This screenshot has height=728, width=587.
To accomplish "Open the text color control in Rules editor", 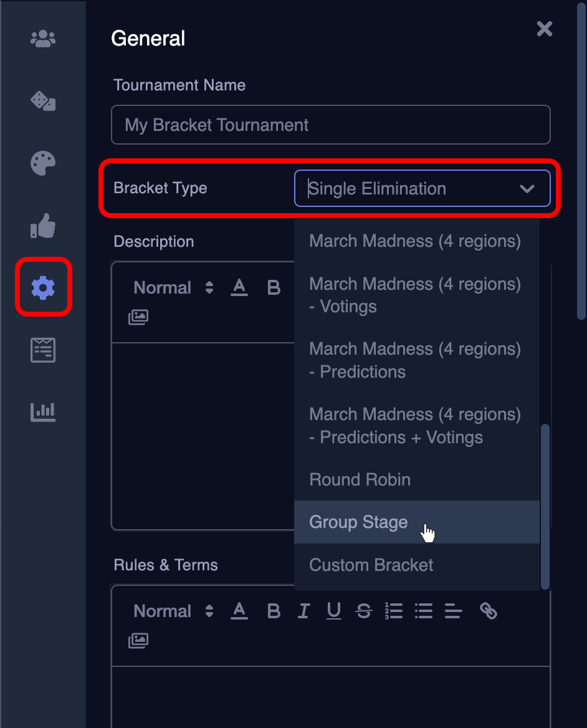I will 239,611.
